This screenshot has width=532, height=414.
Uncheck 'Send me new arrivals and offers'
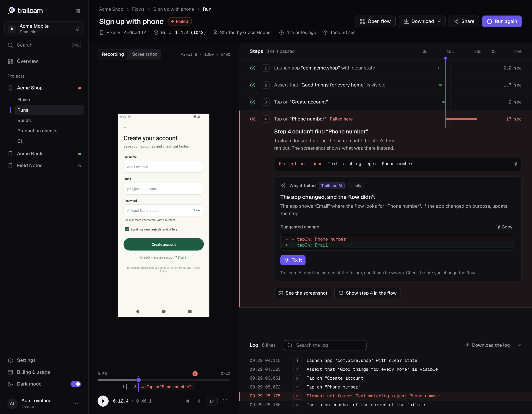pos(127,229)
